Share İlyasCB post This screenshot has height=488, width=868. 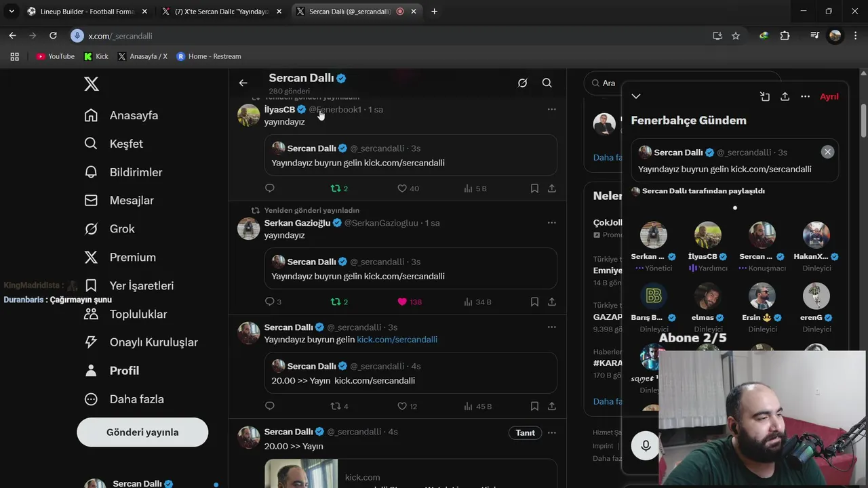coord(552,188)
